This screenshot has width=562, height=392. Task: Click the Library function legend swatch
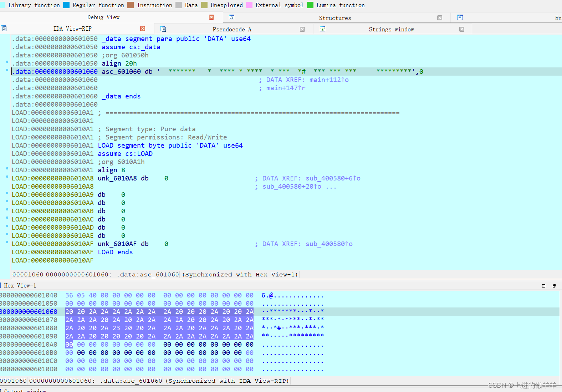tap(3, 5)
